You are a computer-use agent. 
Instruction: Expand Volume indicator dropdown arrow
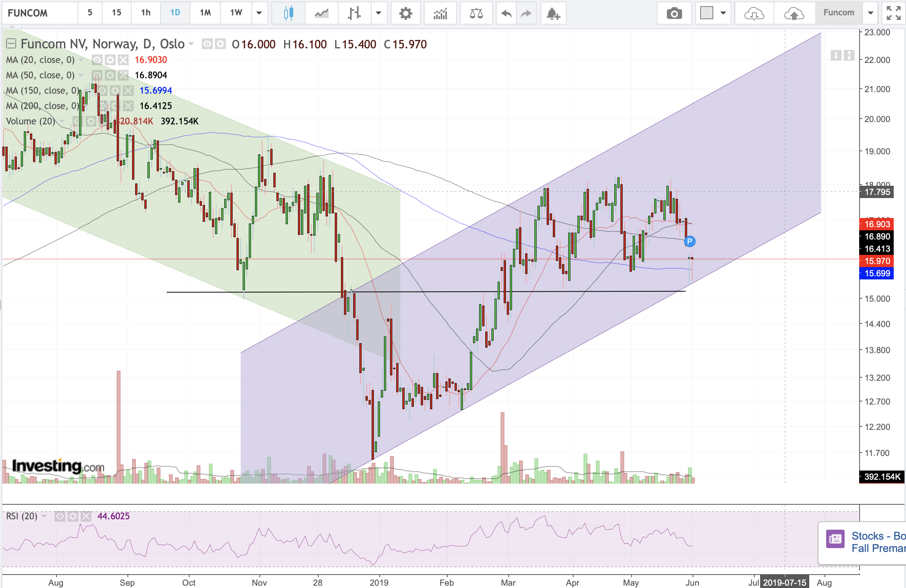click(61, 121)
